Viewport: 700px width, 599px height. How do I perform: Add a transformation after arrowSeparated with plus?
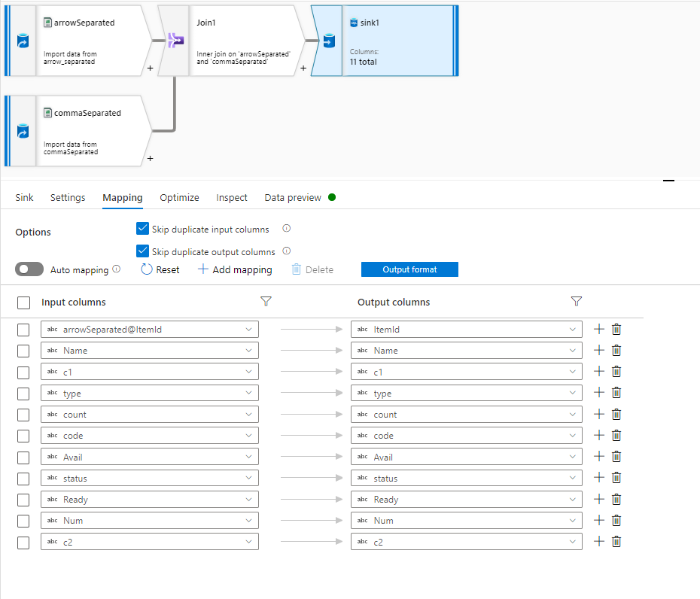[x=150, y=68]
